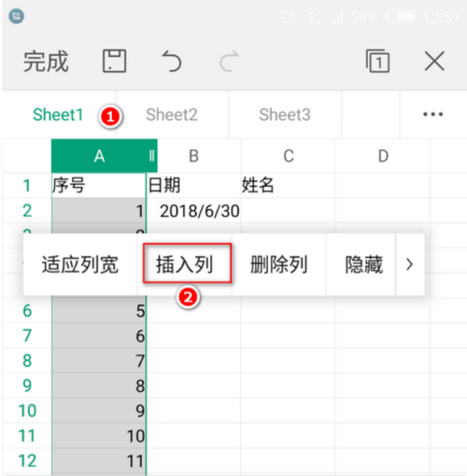Choose 插入列 in context menu
Image resolution: width=467 pixels, height=476 pixels.
point(185,264)
